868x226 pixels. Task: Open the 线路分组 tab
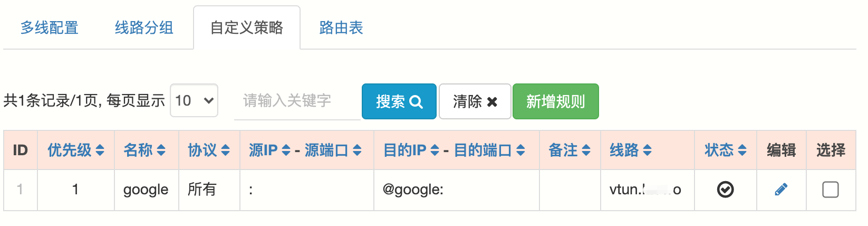[x=144, y=27]
